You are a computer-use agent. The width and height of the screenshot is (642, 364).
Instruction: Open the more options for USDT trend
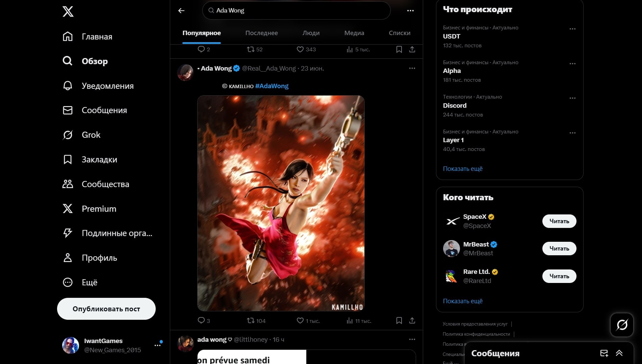pos(572,29)
